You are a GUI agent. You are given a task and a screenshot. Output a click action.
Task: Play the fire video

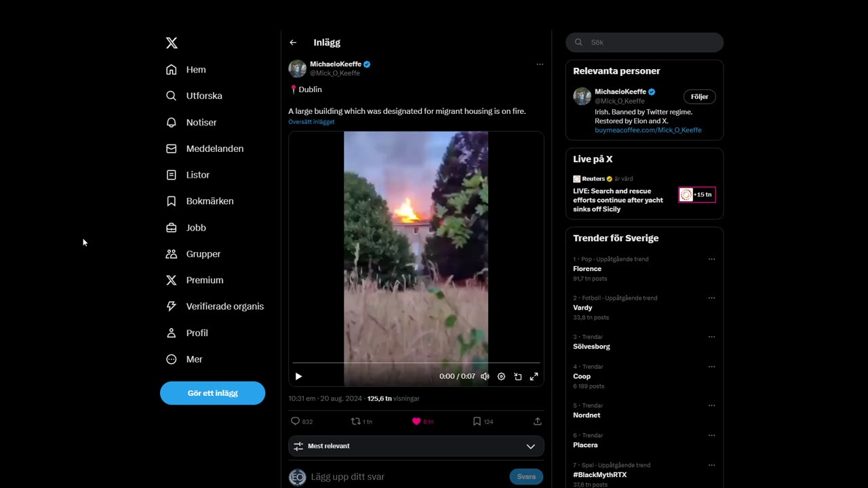[x=298, y=376]
